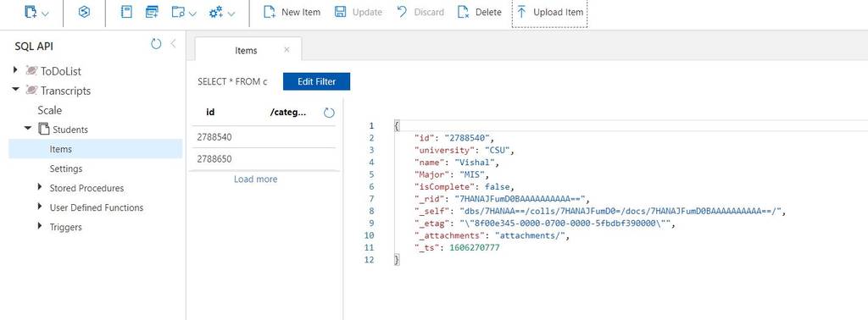Expand the User Defined Functions node

coord(40,207)
